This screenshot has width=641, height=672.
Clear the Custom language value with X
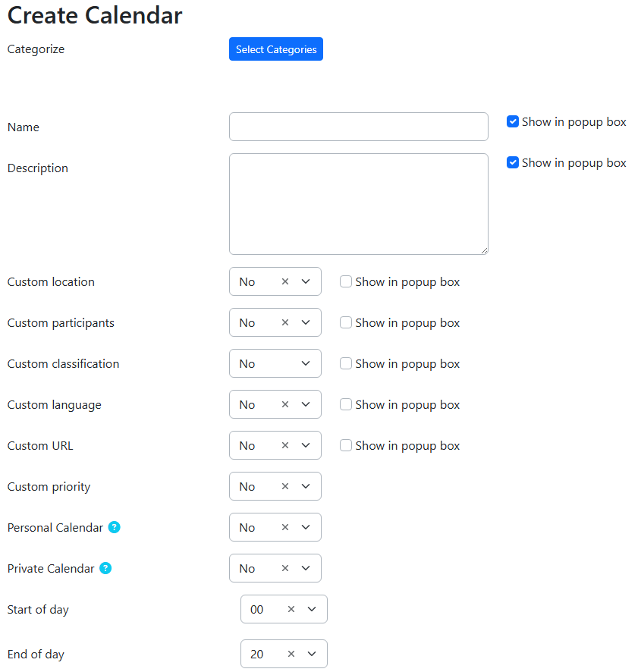285,404
